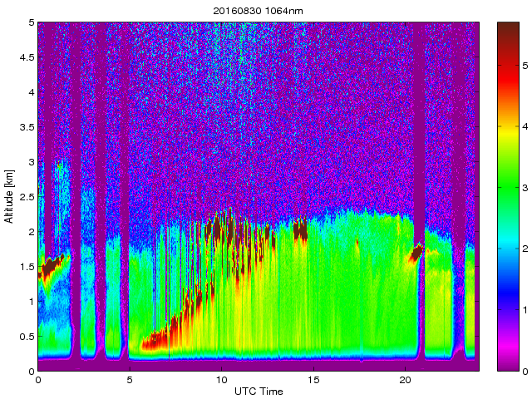Click the x-axis tick label 5
This screenshot has height=399, width=532.
tap(130, 380)
